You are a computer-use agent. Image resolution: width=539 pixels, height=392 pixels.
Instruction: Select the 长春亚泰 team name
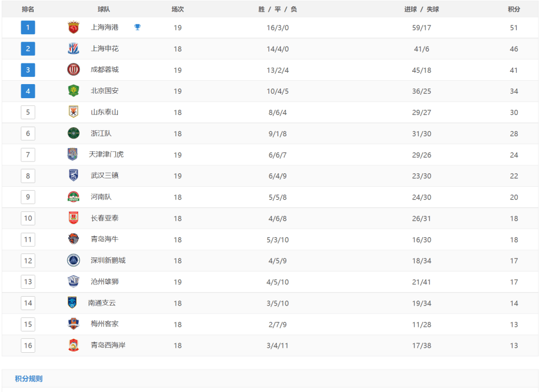point(104,218)
